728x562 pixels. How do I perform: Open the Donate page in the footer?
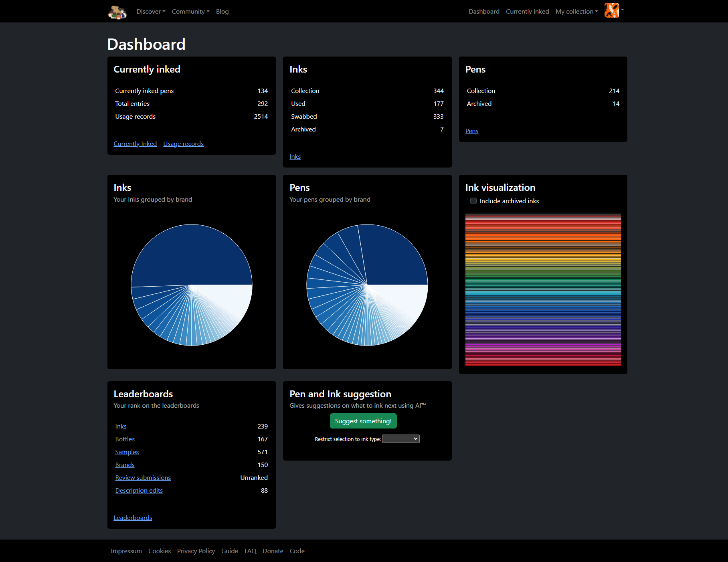[x=273, y=551]
